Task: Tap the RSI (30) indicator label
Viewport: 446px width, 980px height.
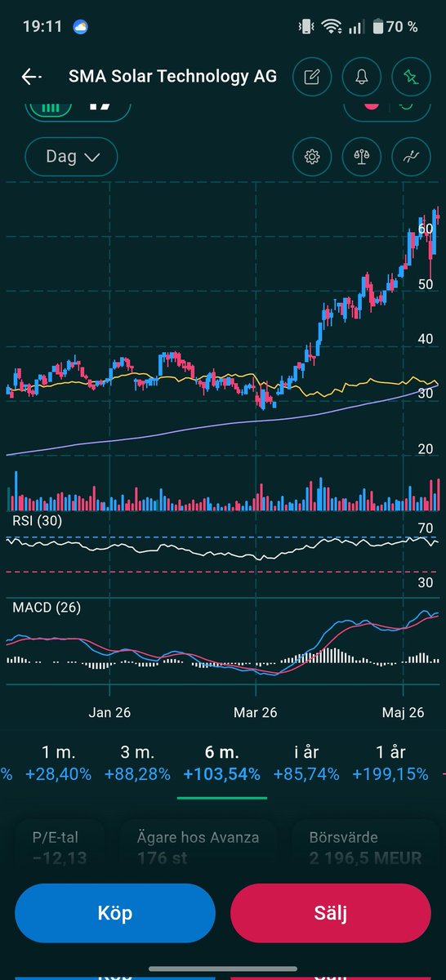Action: pos(37,520)
